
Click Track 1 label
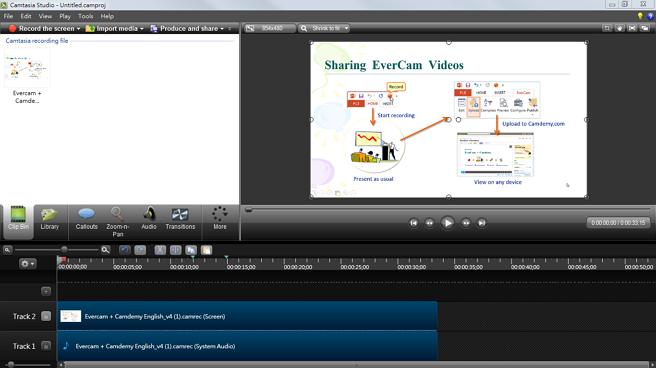point(24,346)
